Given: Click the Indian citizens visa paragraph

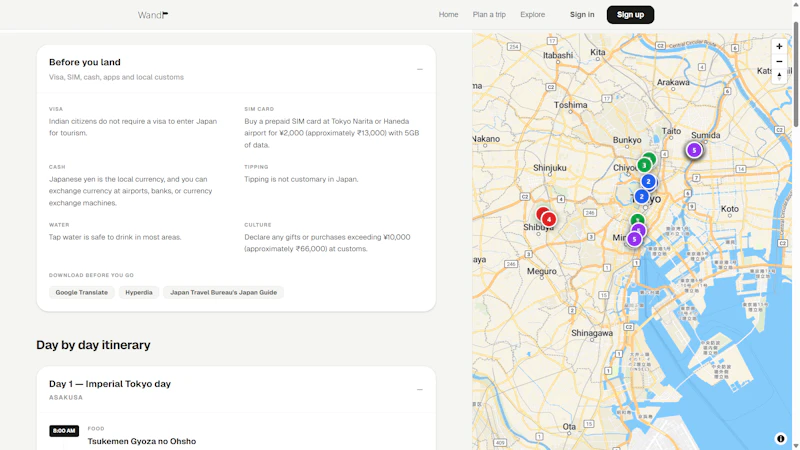Looking at the screenshot, I should click(133, 127).
